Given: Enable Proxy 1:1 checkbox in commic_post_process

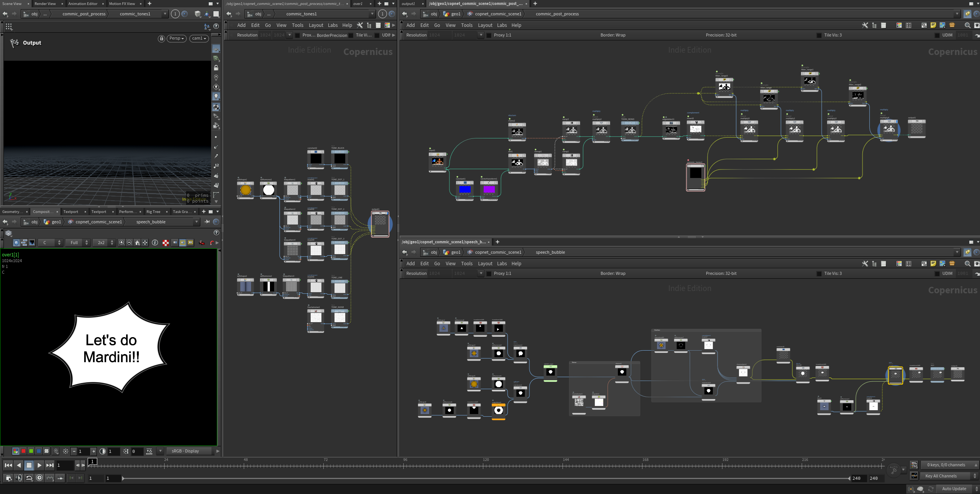Looking at the screenshot, I should click(x=489, y=35).
